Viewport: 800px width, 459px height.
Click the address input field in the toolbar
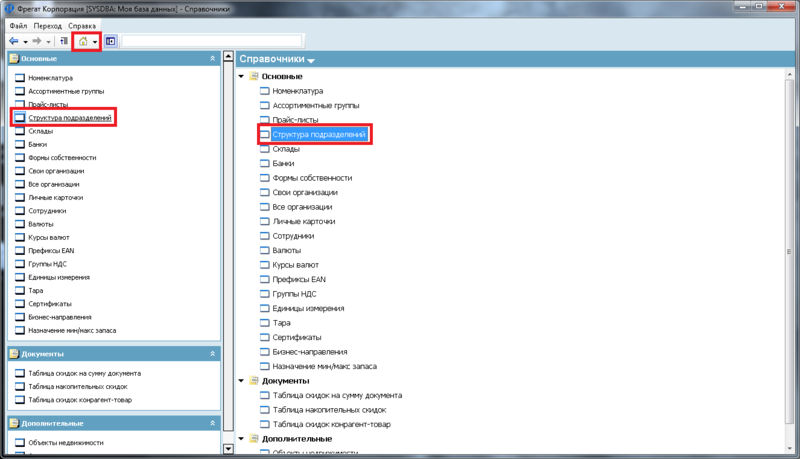212,41
